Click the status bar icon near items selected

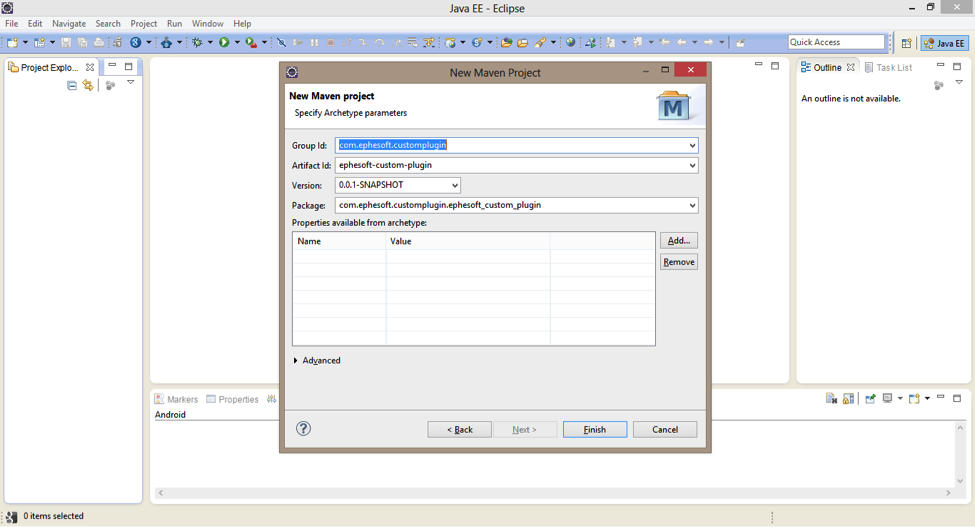click(x=11, y=516)
